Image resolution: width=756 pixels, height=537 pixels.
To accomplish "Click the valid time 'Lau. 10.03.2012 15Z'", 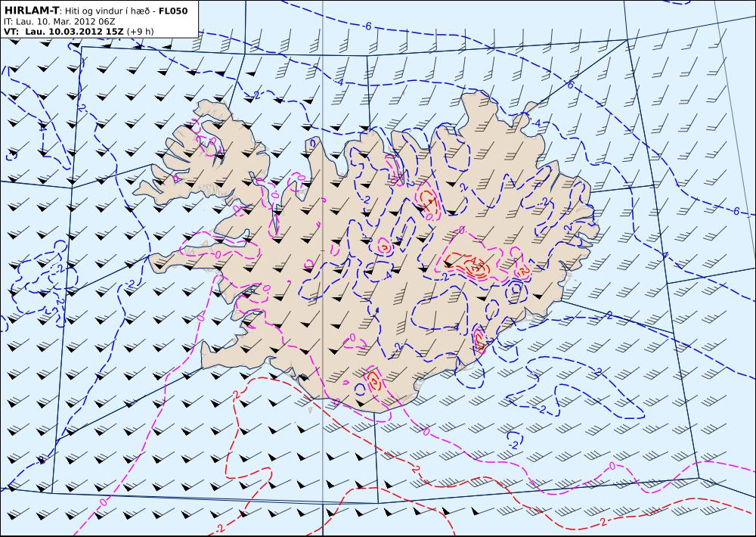I will pyautogui.click(x=74, y=31).
